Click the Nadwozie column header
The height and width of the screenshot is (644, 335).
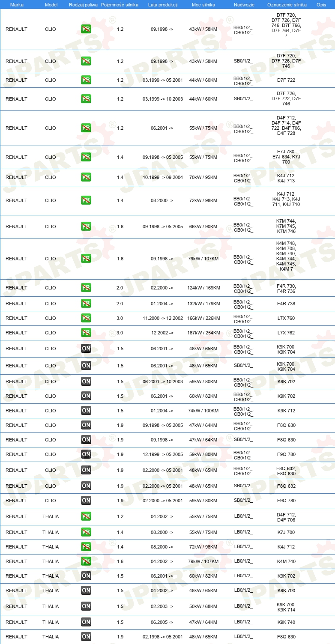[x=244, y=5]
